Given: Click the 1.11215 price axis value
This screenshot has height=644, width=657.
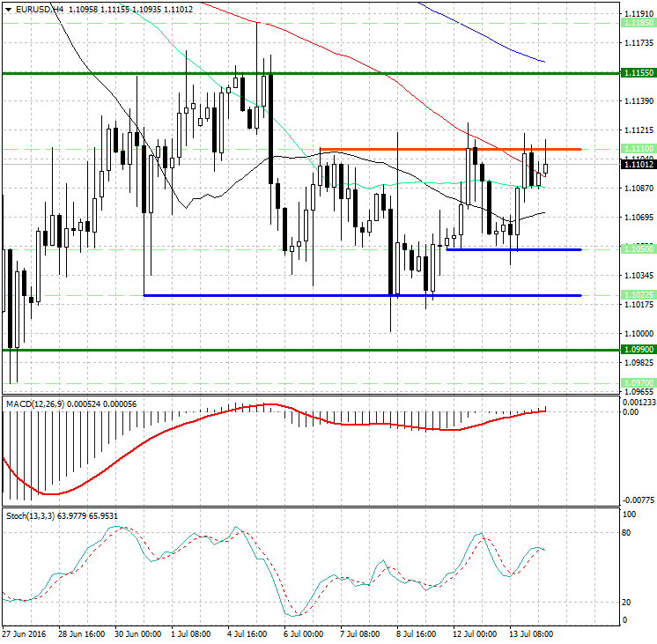Looking at the screenshot, I should (x=639, y=130).
